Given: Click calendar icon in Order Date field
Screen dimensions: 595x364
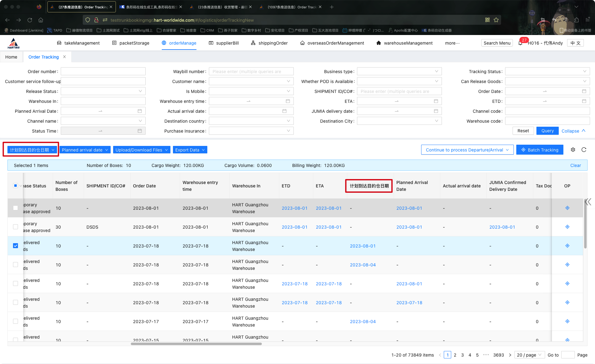Looking at the screenshot, I should click(x=584, y=91).
